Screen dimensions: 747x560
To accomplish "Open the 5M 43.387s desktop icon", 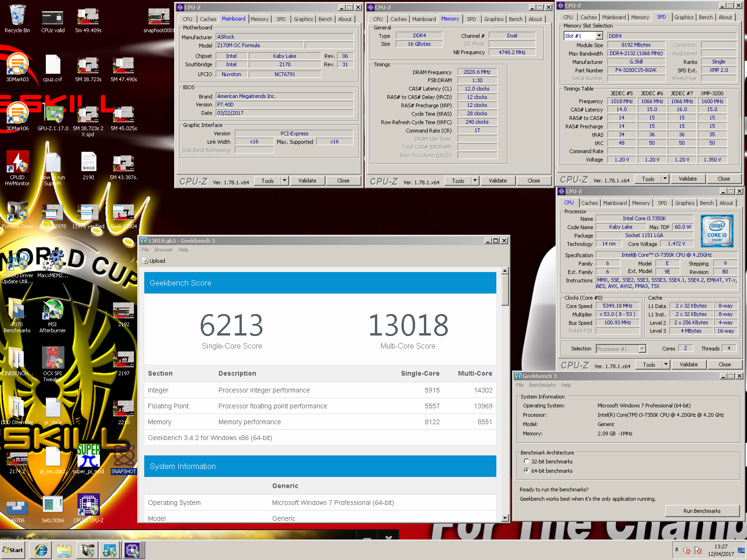I will point(124,166).
